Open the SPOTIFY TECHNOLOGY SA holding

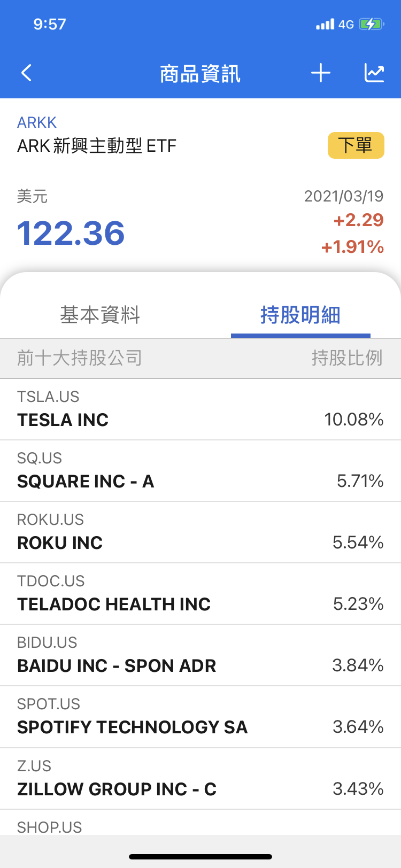(x=200, y=717)
